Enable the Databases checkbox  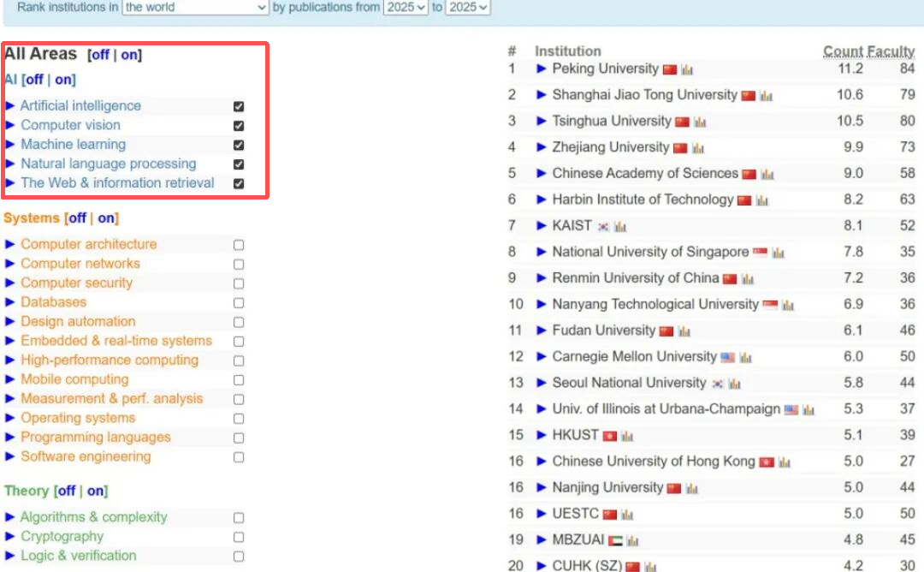[x=239, y=303]
